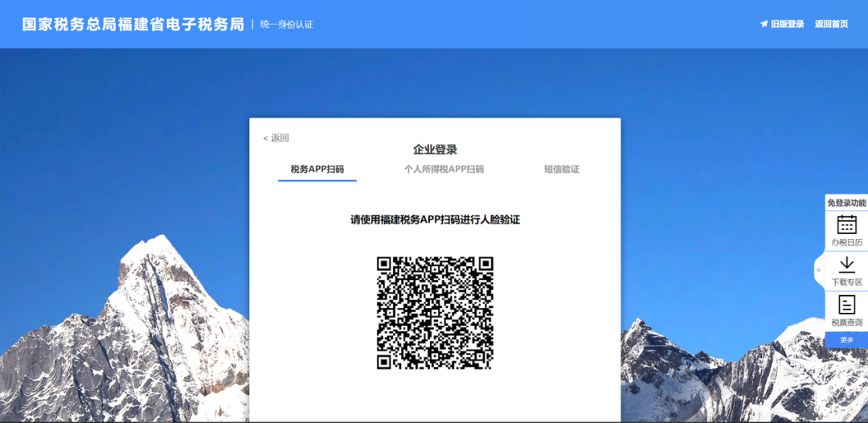Open the 办税日历 calendar icon
The width and height of the screenshot is (868, 423).
click(x=846, y=224)
